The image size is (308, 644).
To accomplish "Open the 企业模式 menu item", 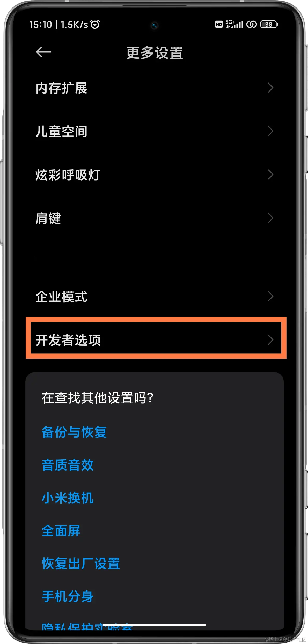I will tap(155, 296).
